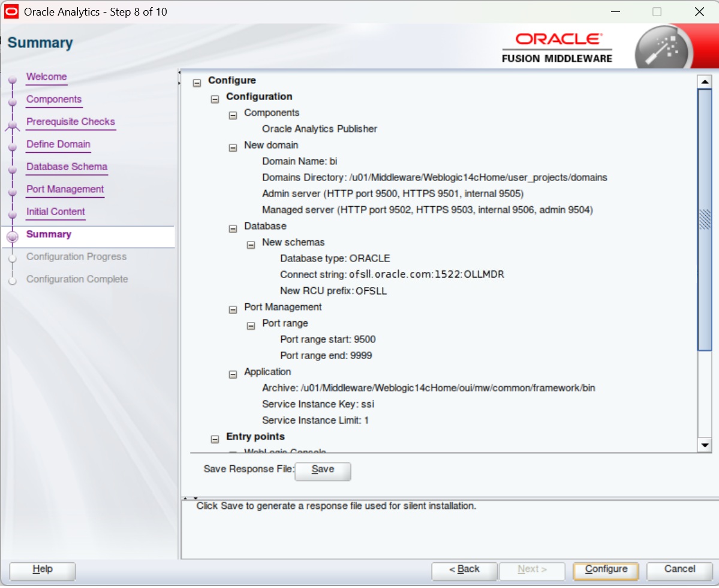The height and width of the screenshot is (588, 719).
Task: Return to Prerequisite Checks step
Action: 71,122
